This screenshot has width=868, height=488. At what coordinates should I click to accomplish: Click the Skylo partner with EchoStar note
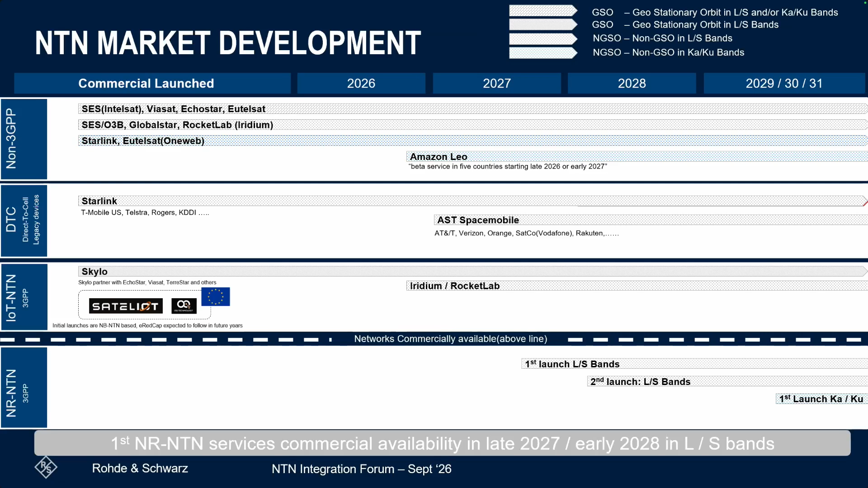point(147,282)
